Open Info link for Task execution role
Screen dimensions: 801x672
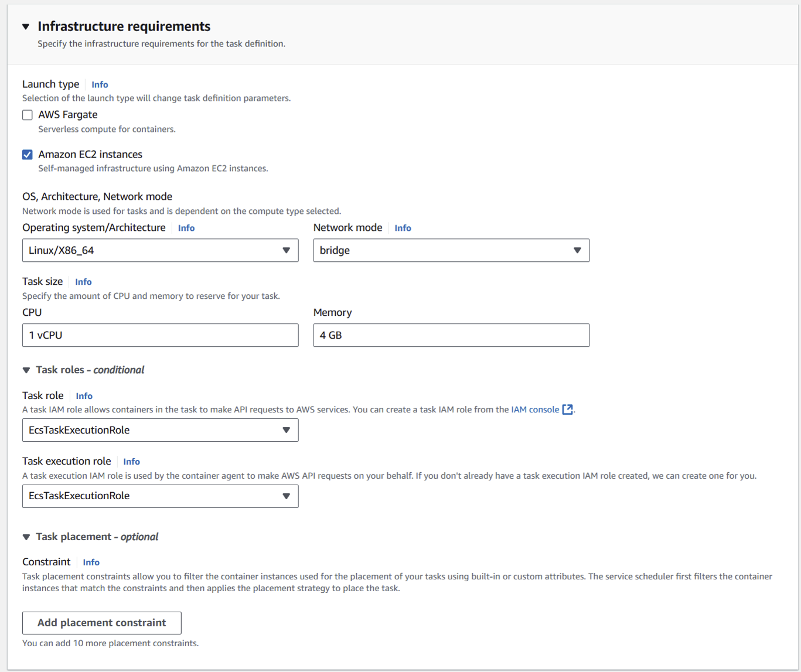click(x=131, y=462)
